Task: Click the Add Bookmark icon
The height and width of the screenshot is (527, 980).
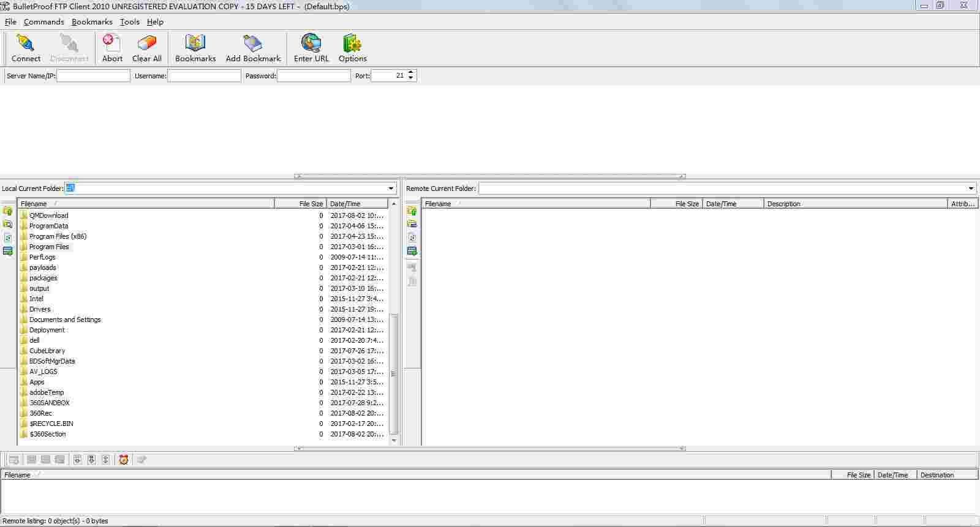Action: point(253,43)
